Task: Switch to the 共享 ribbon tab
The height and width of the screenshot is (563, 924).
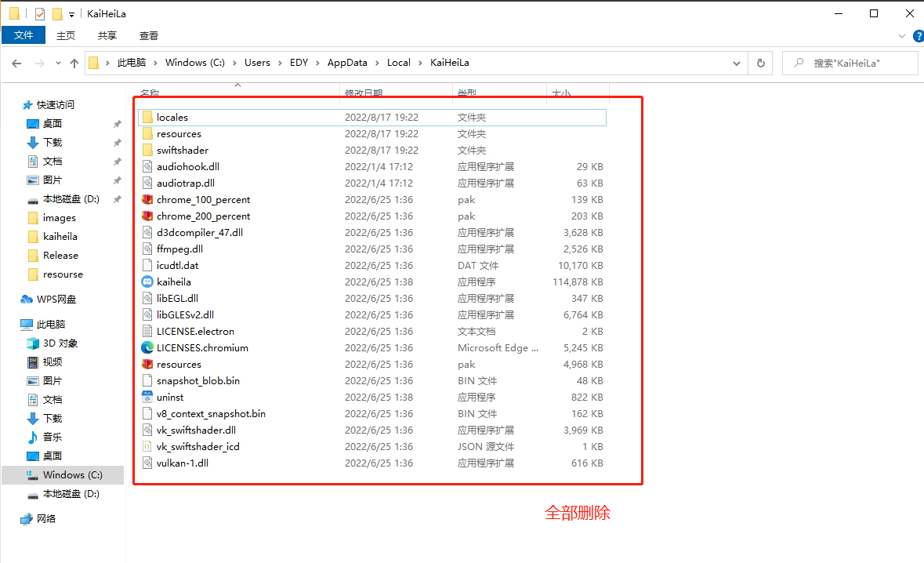Action: [x=107, y=36]
